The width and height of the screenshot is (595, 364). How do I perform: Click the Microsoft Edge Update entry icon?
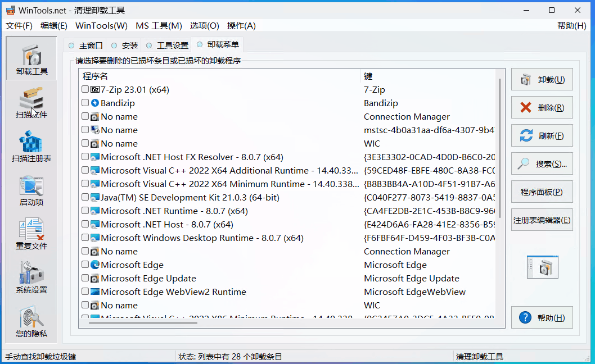click(x=95, y=278)
